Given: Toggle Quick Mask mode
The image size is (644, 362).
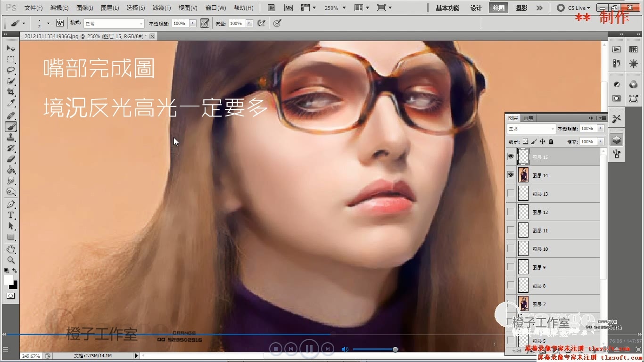Looking at the screenshot, I should [x=11, y=296].
